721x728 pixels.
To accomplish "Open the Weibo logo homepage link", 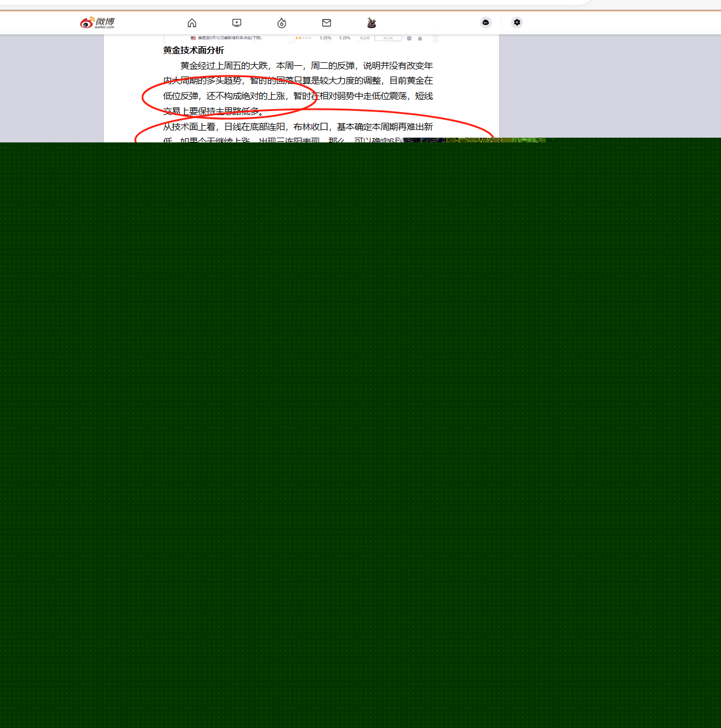I will (97, 23).
